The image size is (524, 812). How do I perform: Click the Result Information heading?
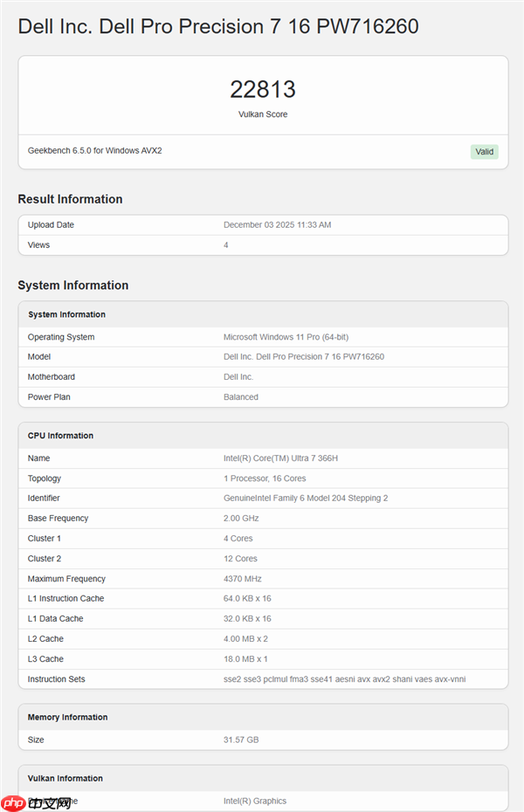click(70, 199)
